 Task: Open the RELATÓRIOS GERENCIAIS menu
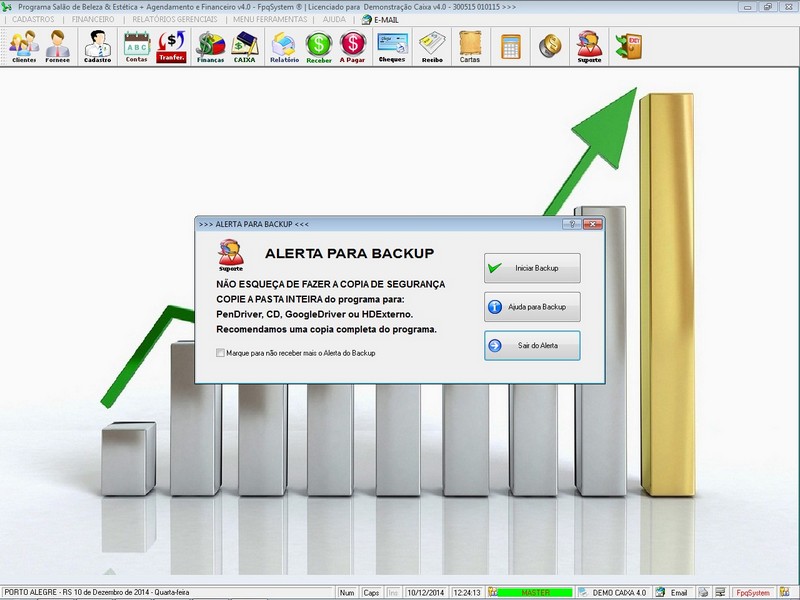174,19
